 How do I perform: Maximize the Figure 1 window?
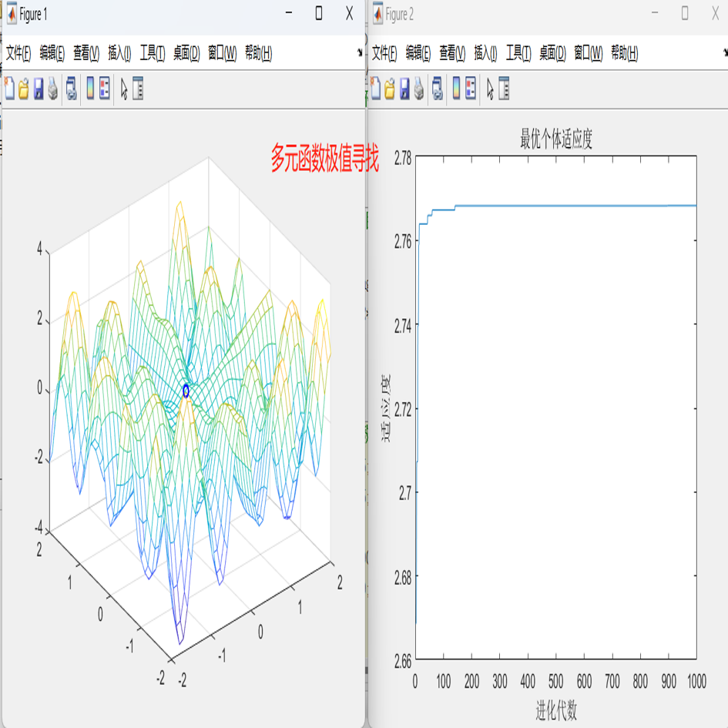tap(319, 13)
